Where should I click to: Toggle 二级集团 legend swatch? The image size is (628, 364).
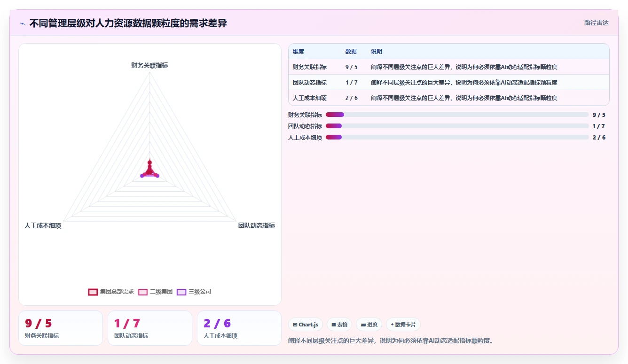coord(143,292)
